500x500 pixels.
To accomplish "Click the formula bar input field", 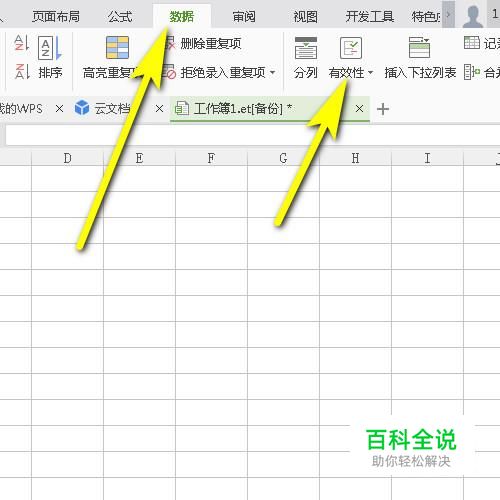I will [x=253, y=135].
